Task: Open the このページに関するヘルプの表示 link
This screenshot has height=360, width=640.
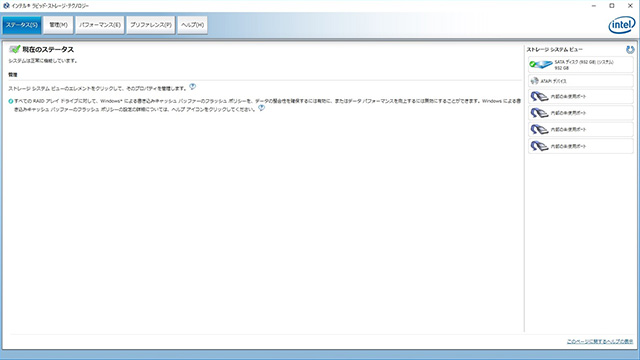Action: (x=600, y=342)
